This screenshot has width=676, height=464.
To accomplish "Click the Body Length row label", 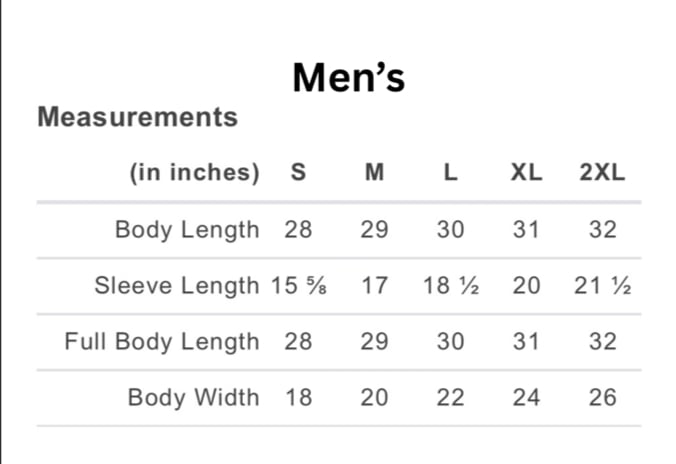I will point(187,230).
